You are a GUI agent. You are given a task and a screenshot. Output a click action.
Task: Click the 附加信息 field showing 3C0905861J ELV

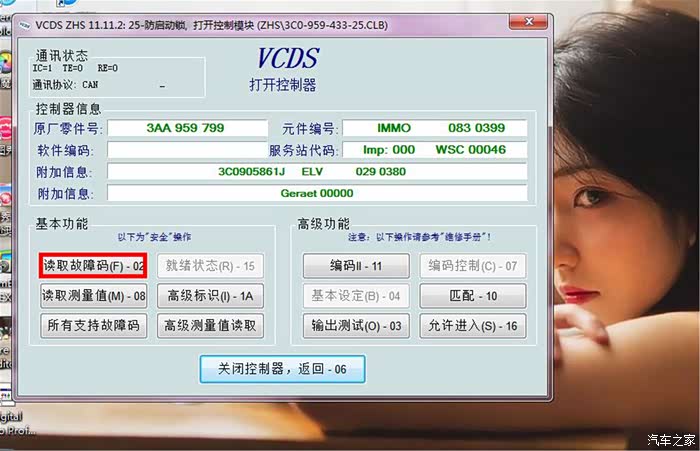point(316,171)
